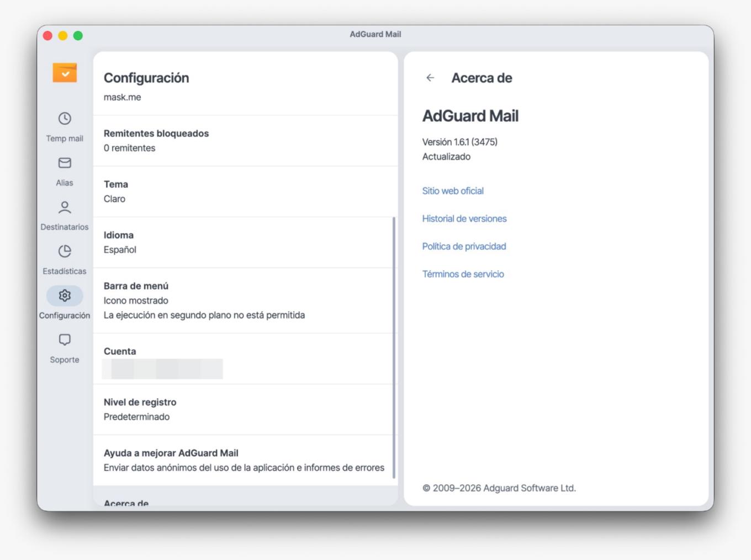Image resolution: width=751 pixels, height=560 pixels.
Task: Click the AdGuard Mail product heading
Action: [x=470, y=116]
